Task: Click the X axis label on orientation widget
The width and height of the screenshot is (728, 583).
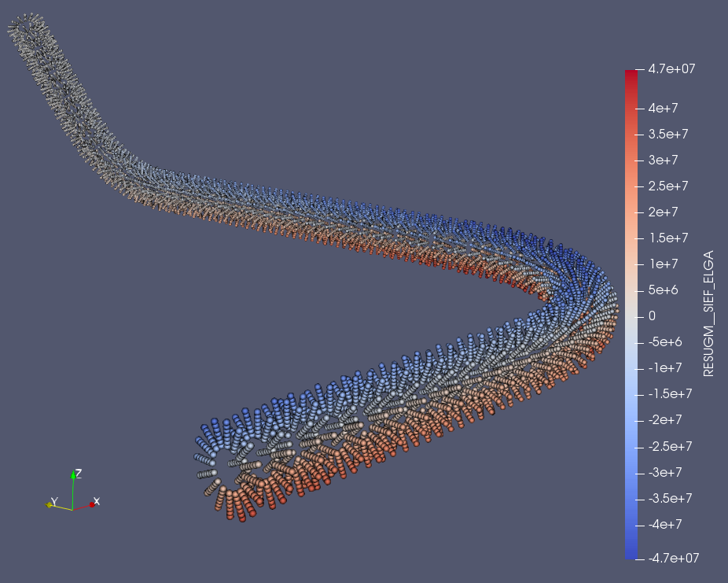Action: [97, 501]
